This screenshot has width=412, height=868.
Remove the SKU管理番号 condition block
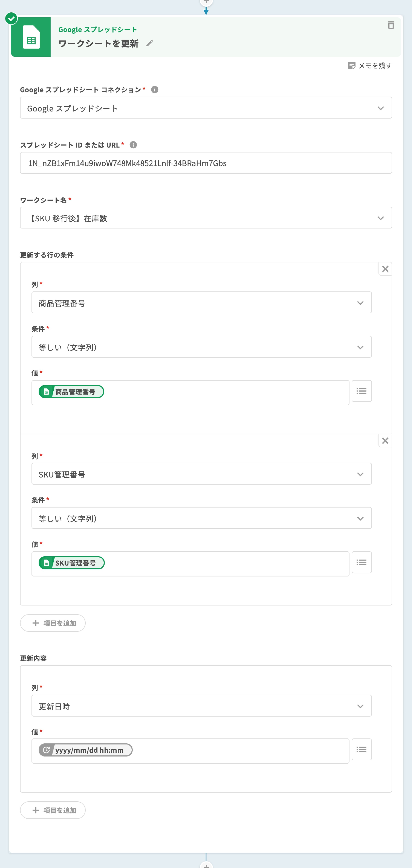click(385, 440)
